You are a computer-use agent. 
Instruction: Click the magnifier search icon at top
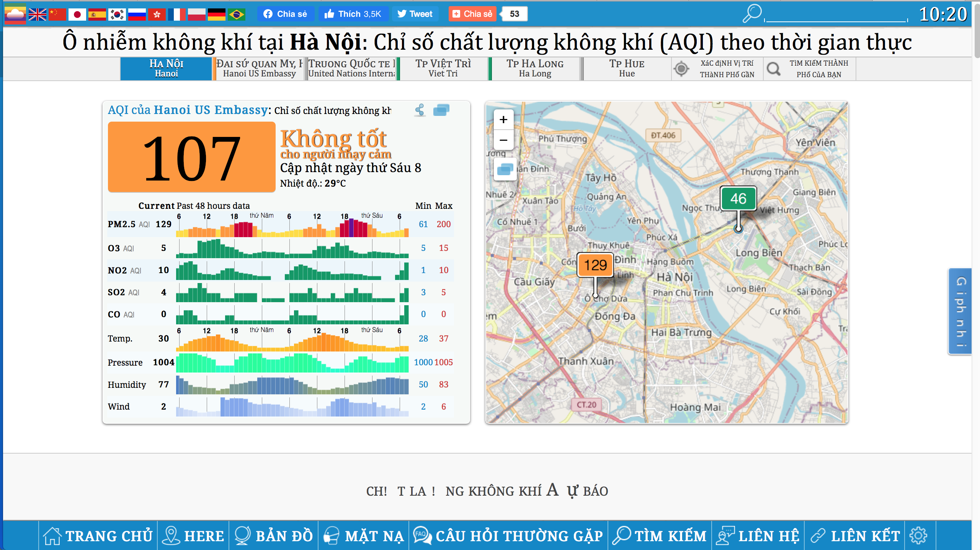tap(752, 14)
